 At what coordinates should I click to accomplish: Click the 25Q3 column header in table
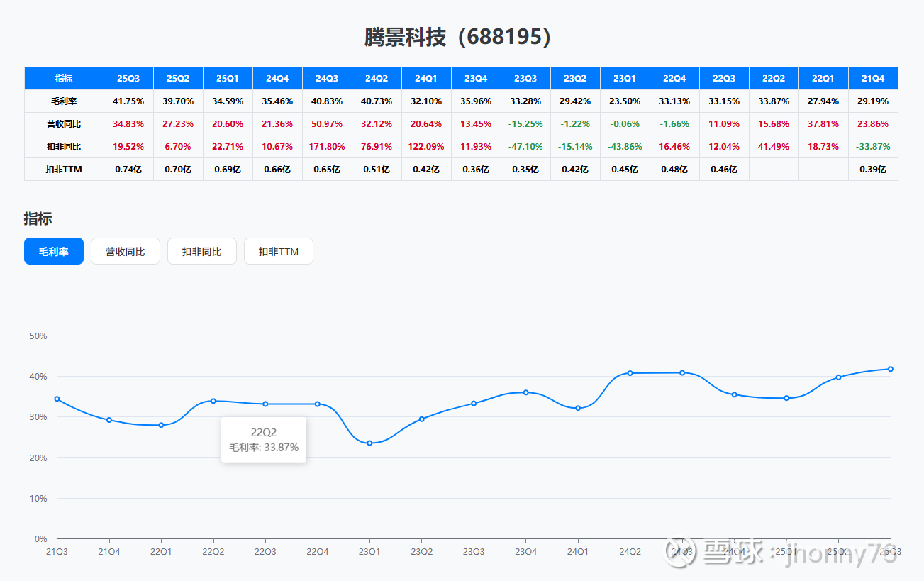pyautogui.click(x=128, y=78)
